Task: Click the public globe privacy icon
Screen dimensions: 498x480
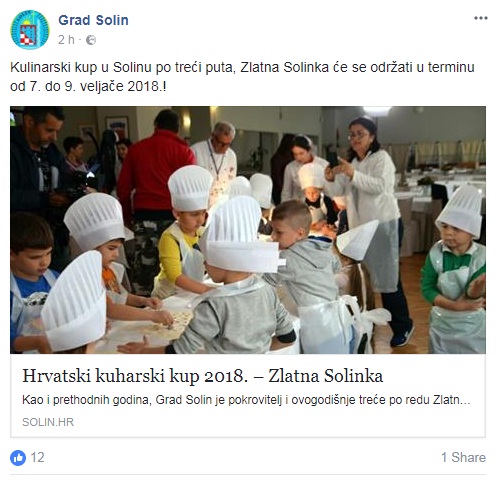Action: click(x=91, y=40)
